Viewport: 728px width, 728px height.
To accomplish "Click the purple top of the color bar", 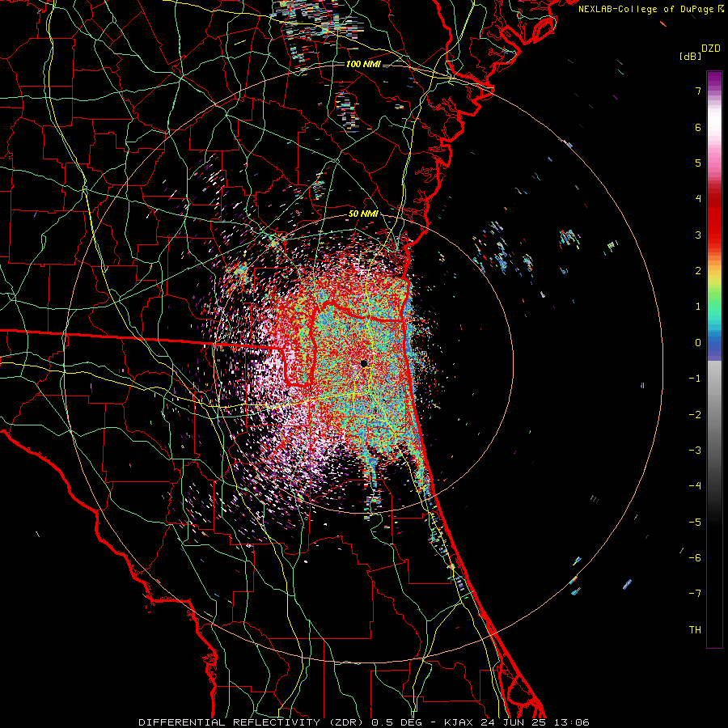I will click(714, 80).
